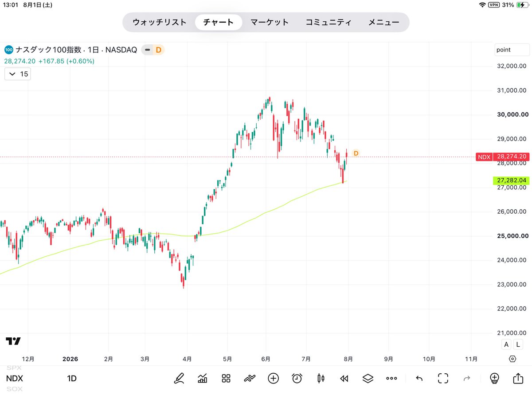Open the alarm clock alert icon
The image size is (532, 399).
click(x=297, y=378)
